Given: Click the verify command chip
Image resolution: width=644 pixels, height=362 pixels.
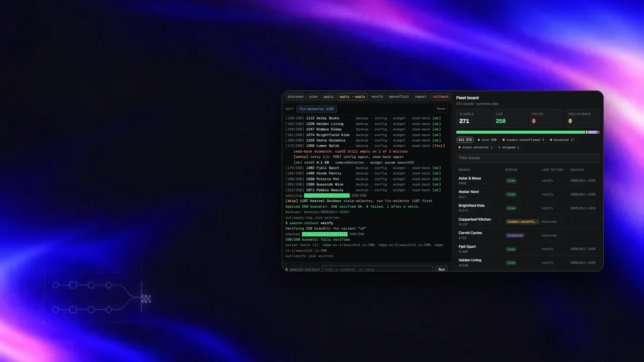Looking at the screenshot, I should tap(377, 97).
